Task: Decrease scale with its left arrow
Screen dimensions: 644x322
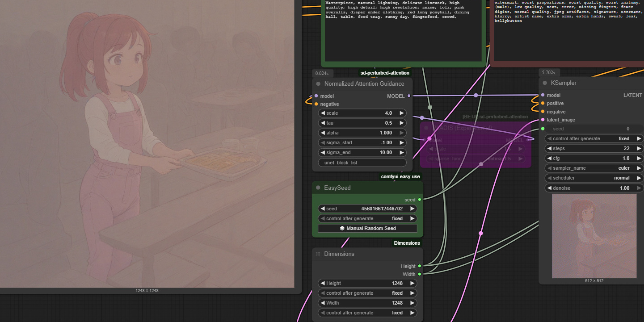Action: pos(323,113)
